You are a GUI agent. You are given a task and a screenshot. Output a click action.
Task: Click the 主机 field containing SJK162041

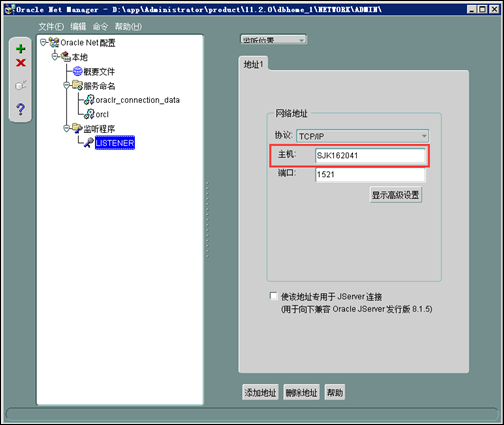(370, 155)
